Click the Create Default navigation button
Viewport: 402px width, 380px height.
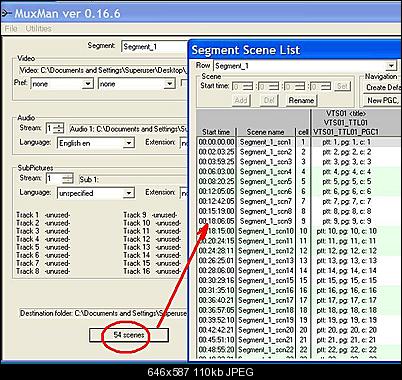tap(382, 87)
